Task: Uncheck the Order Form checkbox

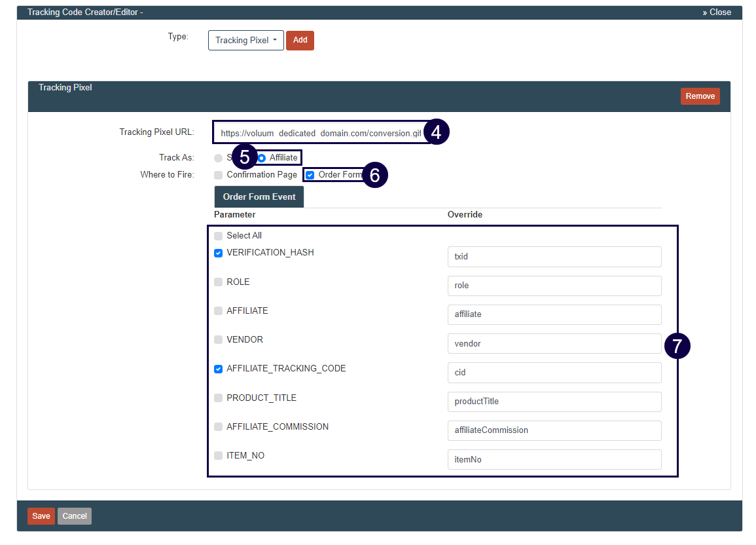Action: [x=310, y=175]
